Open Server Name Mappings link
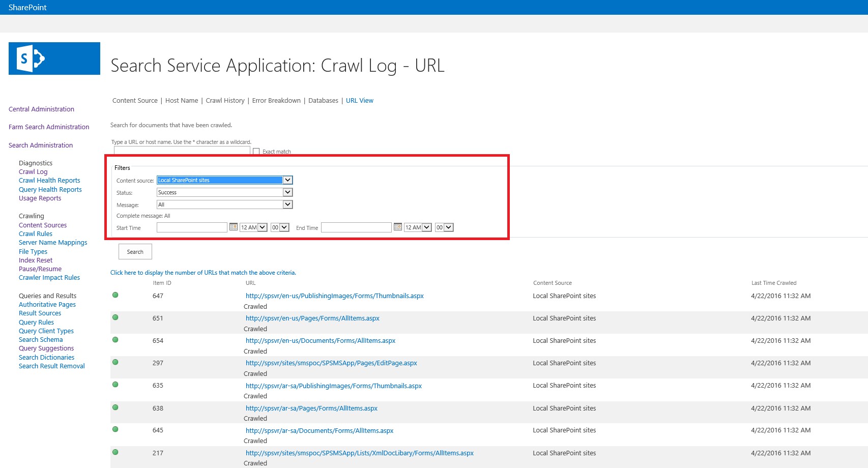868x468 pixels. pyautogui.click(x=53, y=243)
